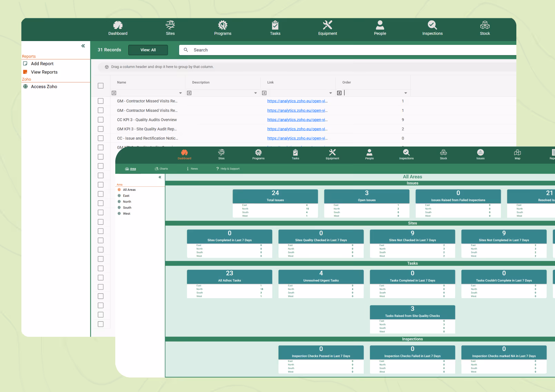Switch to the News tab

(192, 169)
